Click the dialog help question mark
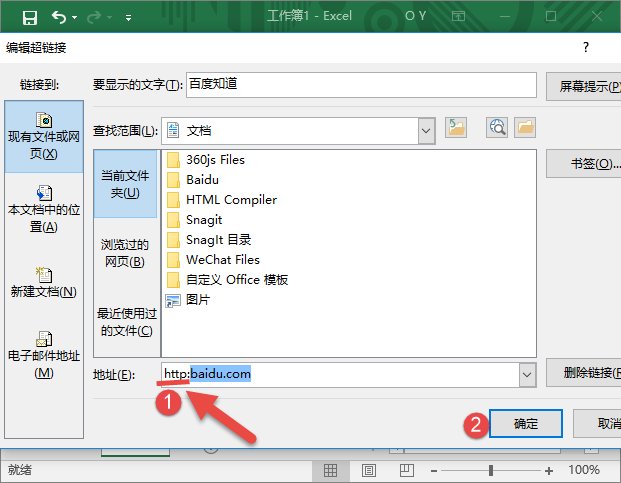Image resolution: width=621 pixels, height=483 pixels. point(586,48)
